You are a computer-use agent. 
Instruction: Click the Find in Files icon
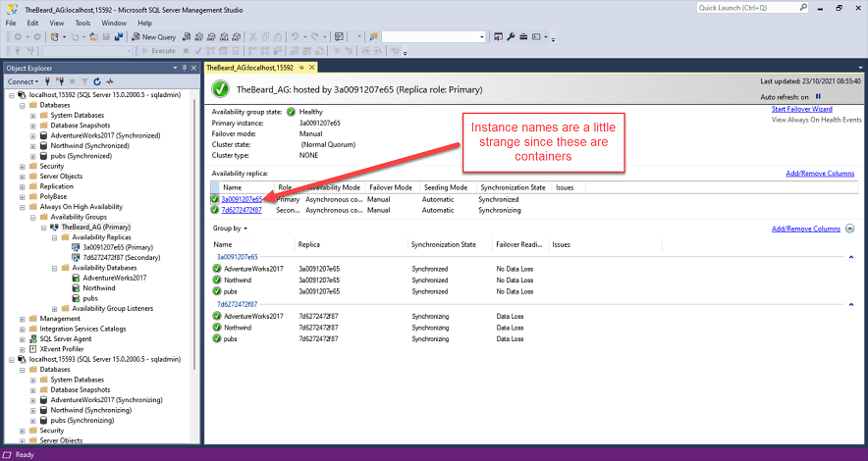click(x=374, y=37)
